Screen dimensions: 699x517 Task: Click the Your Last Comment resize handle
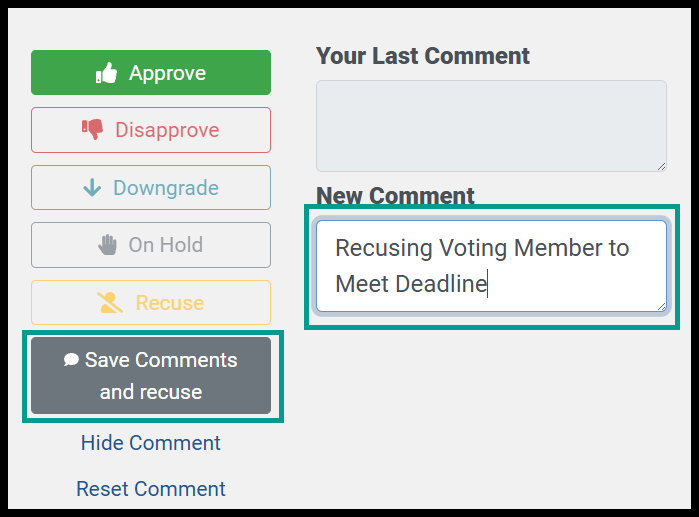coord(662,167)
